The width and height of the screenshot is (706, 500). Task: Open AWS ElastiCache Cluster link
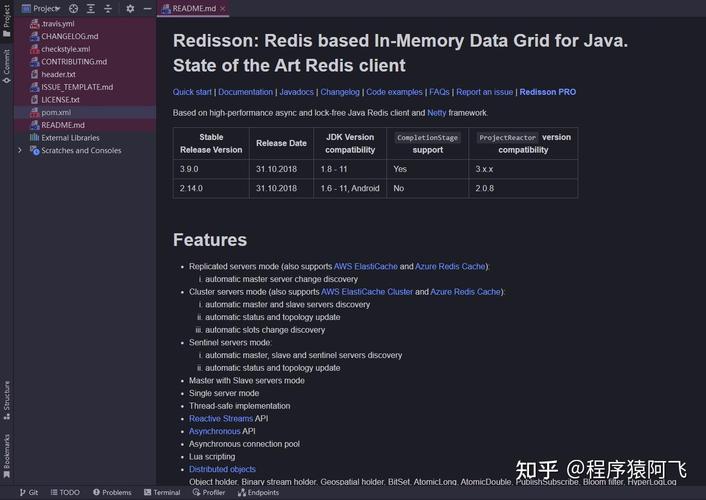[x=367, y=291]
